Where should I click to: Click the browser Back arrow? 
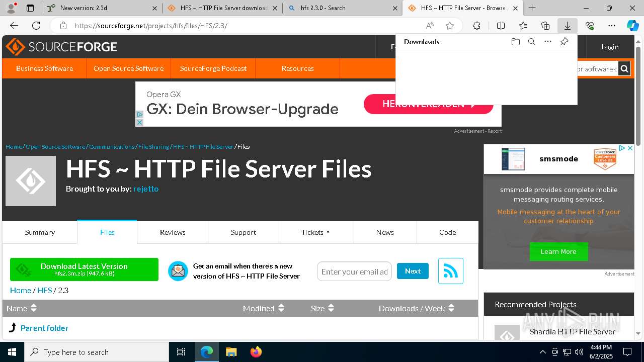click(14, 26)
